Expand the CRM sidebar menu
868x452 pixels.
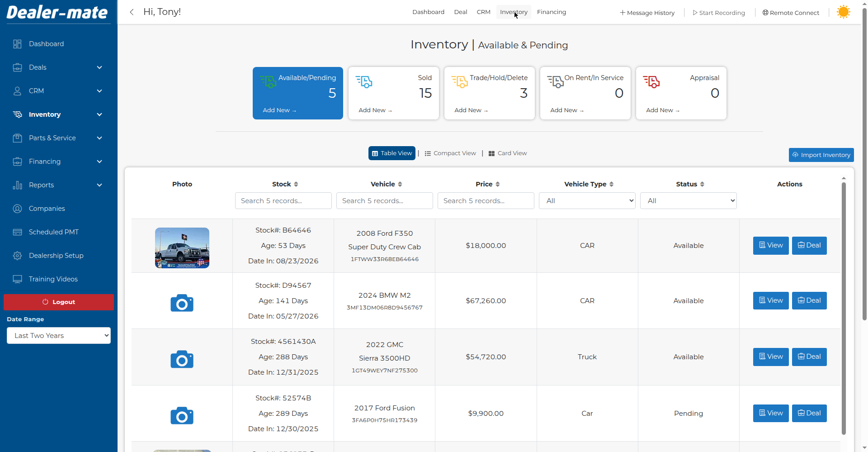point(99,91)
